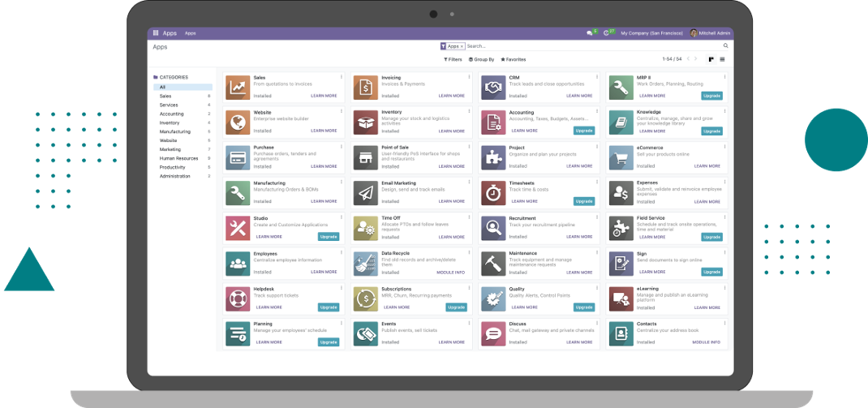Click Learn More on the Inventory app

[x=452, y=131]
